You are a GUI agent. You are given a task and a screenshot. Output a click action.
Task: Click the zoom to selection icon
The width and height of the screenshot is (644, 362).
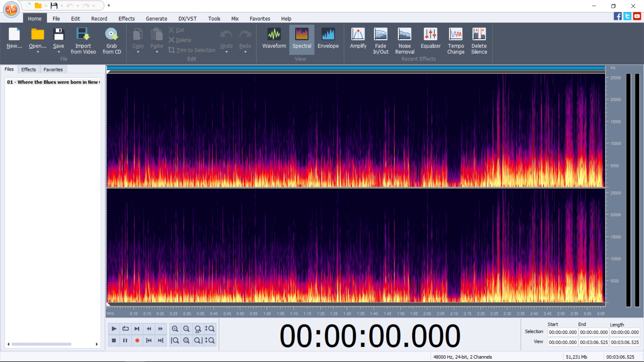pyautogui.click(x=186, y=341)
